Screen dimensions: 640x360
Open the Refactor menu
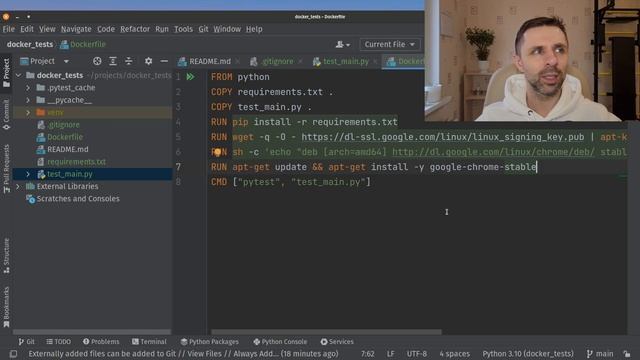pos(135,29)
